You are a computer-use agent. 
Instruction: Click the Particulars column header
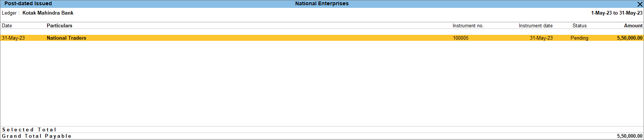[59, 25]
